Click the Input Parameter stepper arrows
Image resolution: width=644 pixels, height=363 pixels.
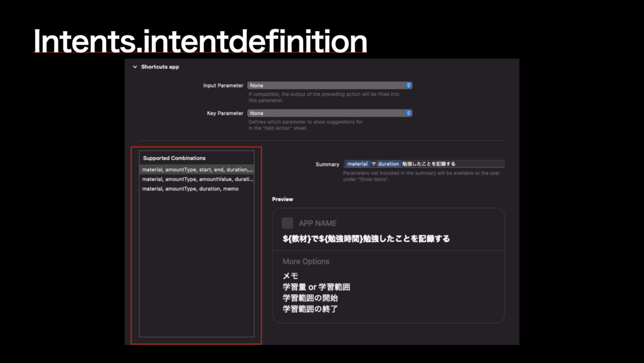(408, 85)
